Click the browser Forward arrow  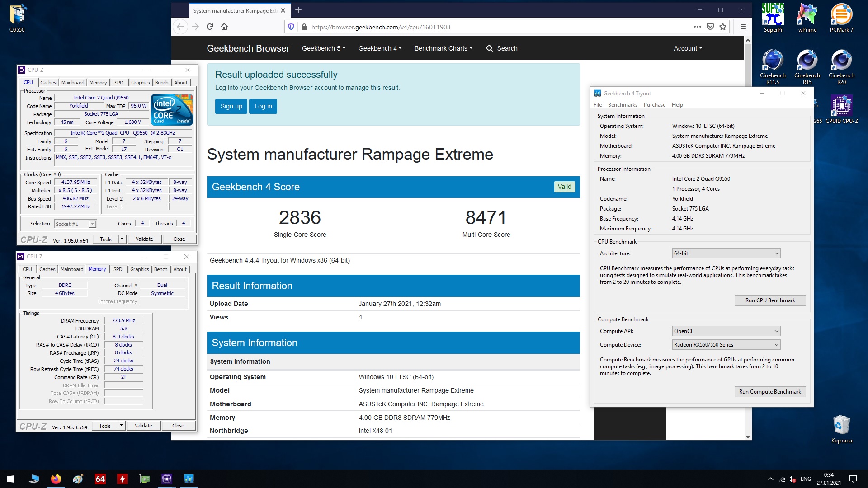195,27
